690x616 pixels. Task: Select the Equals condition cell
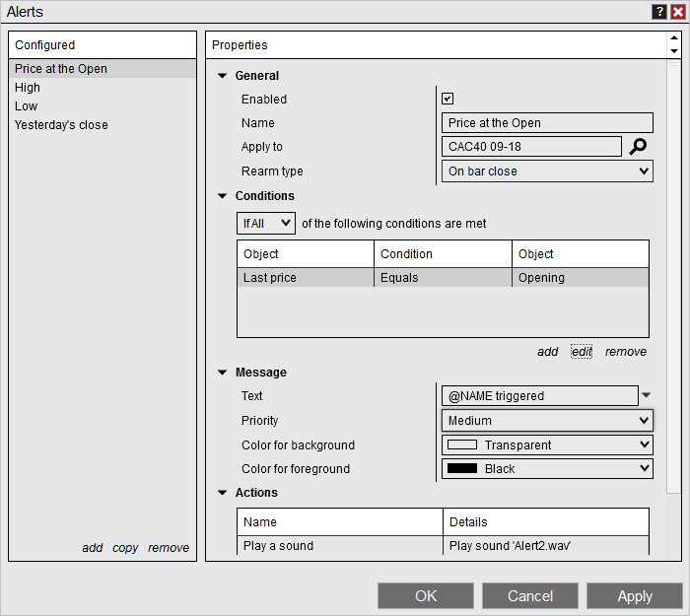(443, 278)
